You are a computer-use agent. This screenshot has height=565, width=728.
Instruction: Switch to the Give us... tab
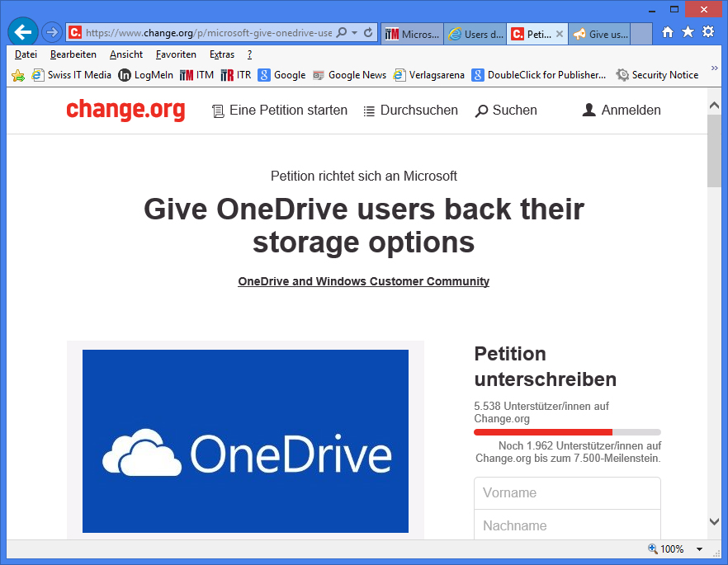pos(599,34)
